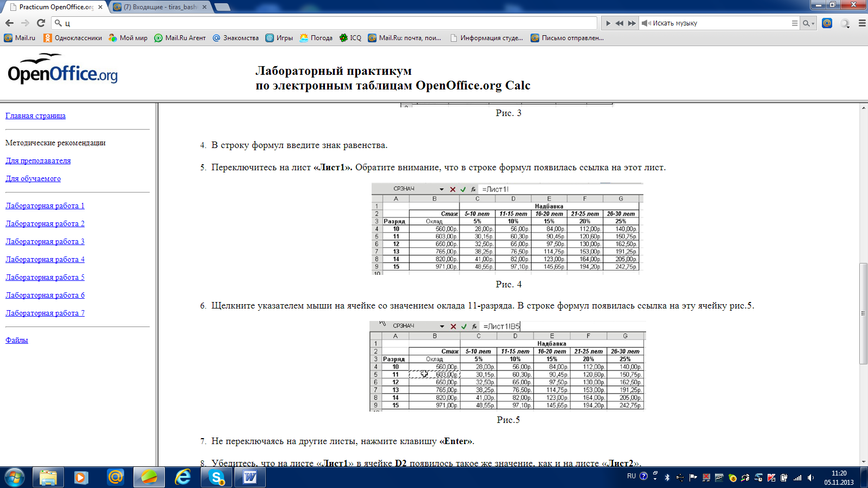Reload the page with the refresh icon

[41, 23]
